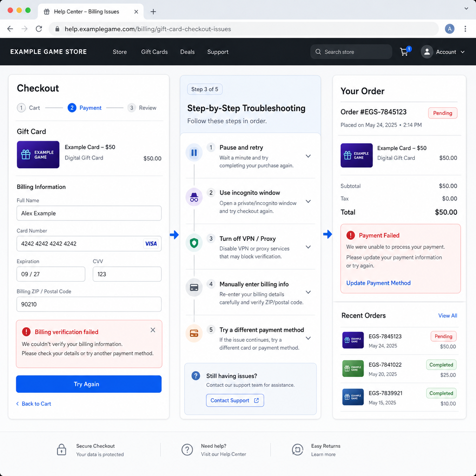Click Update Payment Method link
This screenshot has width=476, height=476.
pyautogui.click(x=378, y=283)
